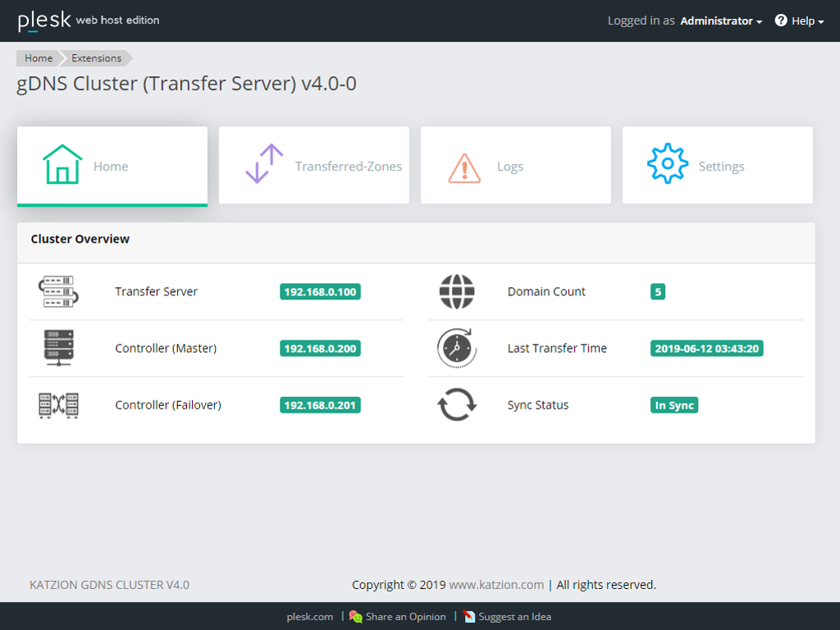840x630 pixels.
Task: Click the Transfer Server label
Action: click(x=156, y=291)
